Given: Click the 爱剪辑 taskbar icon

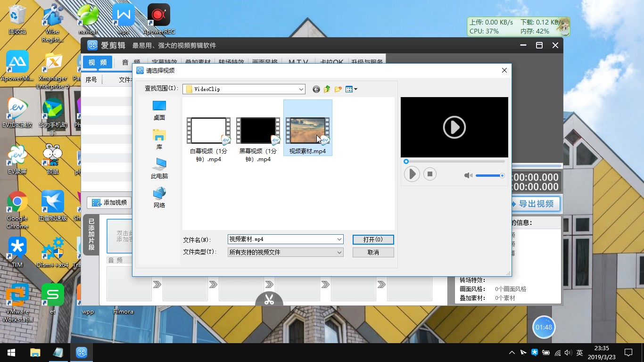Looking at the screenshot, I should click(x=82, y=353).
